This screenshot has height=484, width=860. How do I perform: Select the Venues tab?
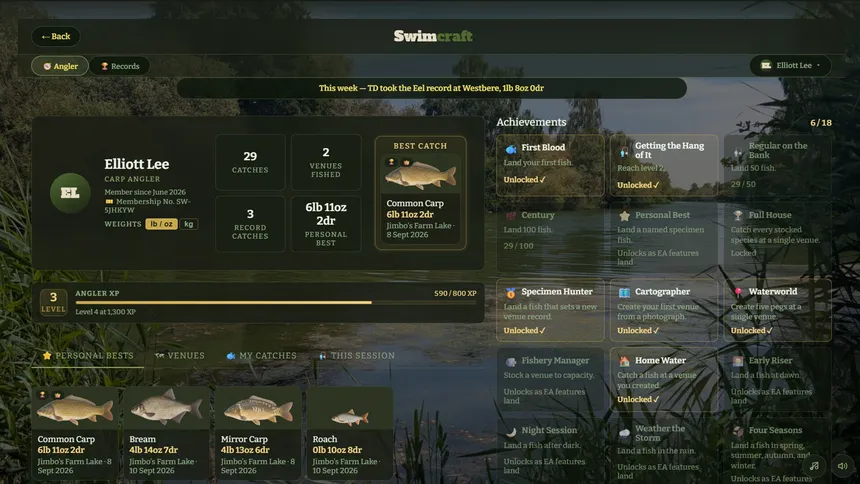click(x=180, y=356)
